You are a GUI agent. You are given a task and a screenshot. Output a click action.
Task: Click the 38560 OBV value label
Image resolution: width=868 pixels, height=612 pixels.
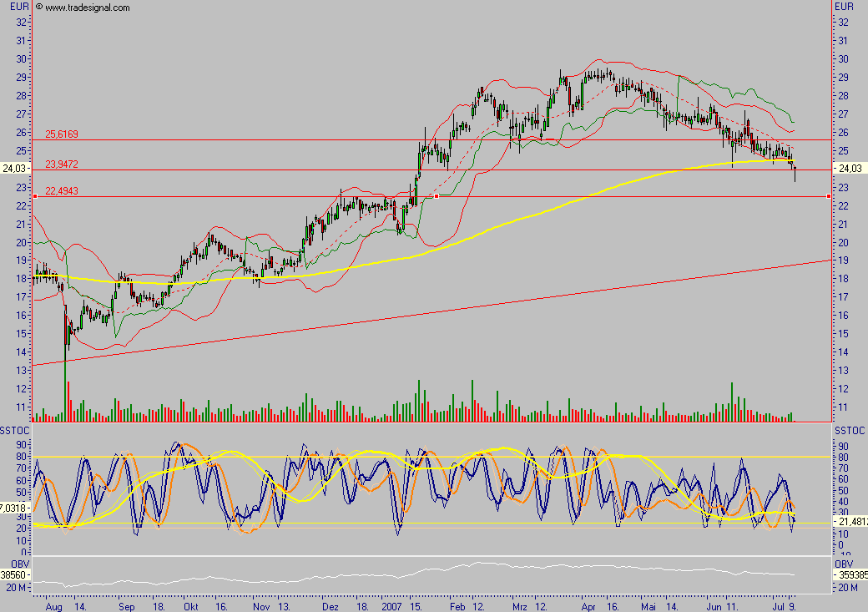tap(13, 575)
